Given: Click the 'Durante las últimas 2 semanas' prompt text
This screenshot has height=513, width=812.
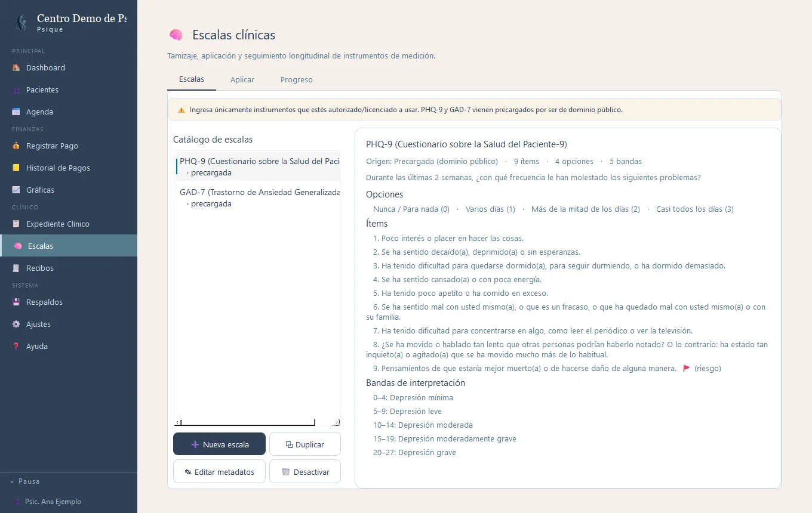Looking at the screenshot, I should [533, 178].
